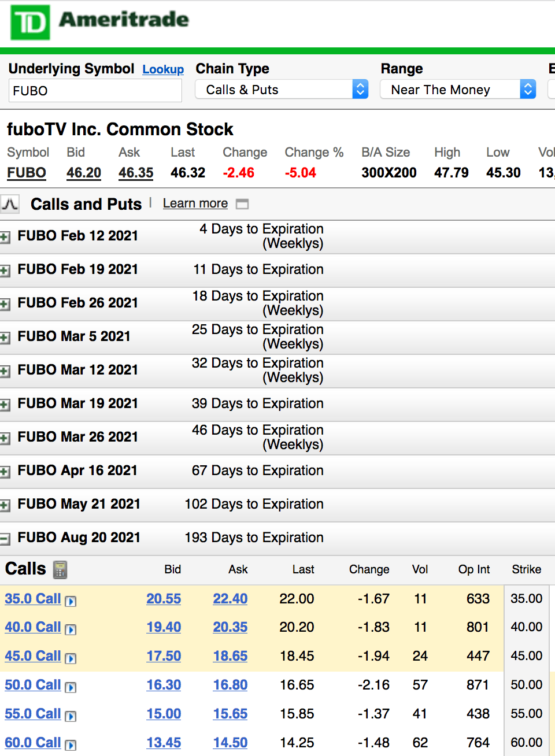Expand the FUBO Mar 19 2021 expiration
This screenshot has width=555, height=756.
(x=5, y=405)
